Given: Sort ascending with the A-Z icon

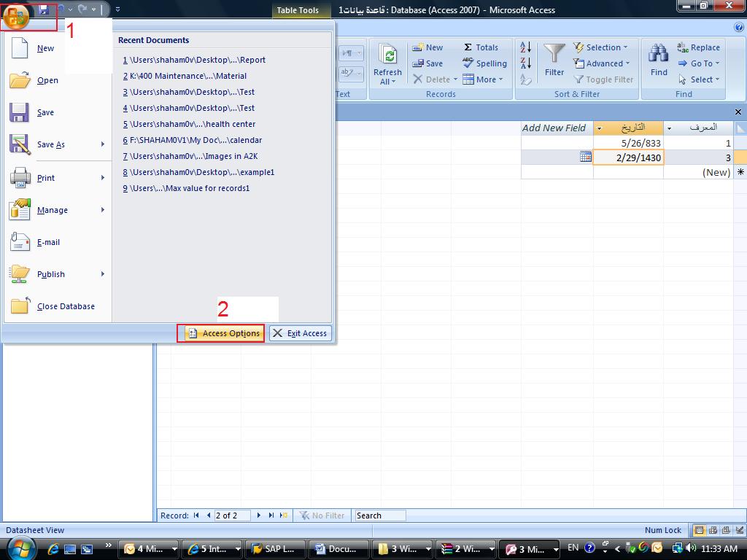Looking at the screenshot, I should 525,47.
